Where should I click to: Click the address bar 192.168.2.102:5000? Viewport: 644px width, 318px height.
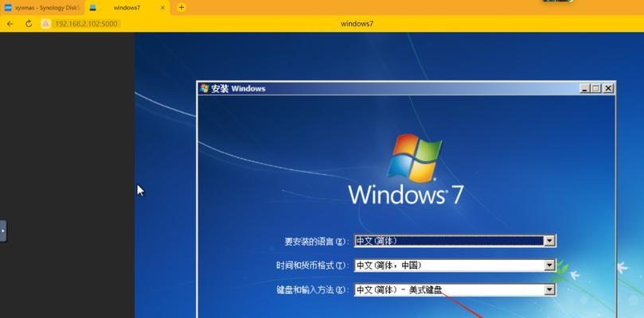[86, 24]
